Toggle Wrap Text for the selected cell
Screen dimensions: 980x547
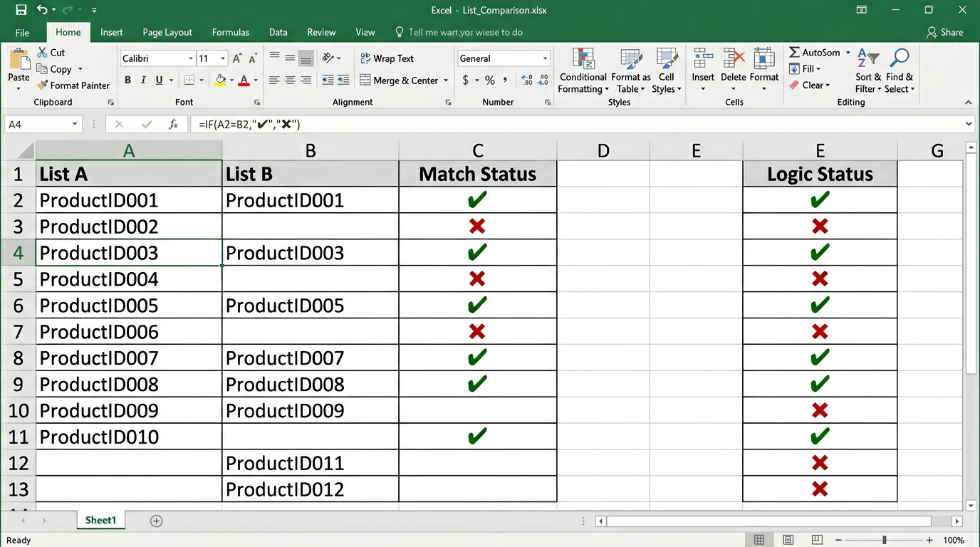tap(387, 58)
